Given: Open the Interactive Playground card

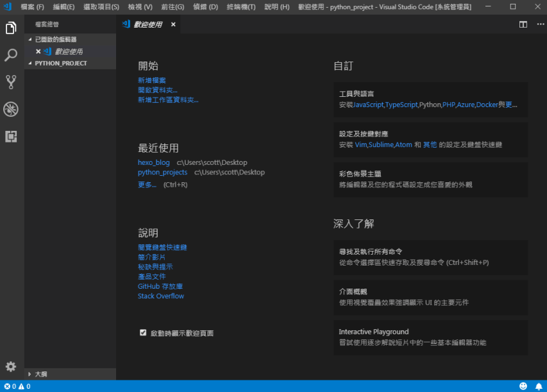Looking at the screenshot, I should click(x=430, y=337).
